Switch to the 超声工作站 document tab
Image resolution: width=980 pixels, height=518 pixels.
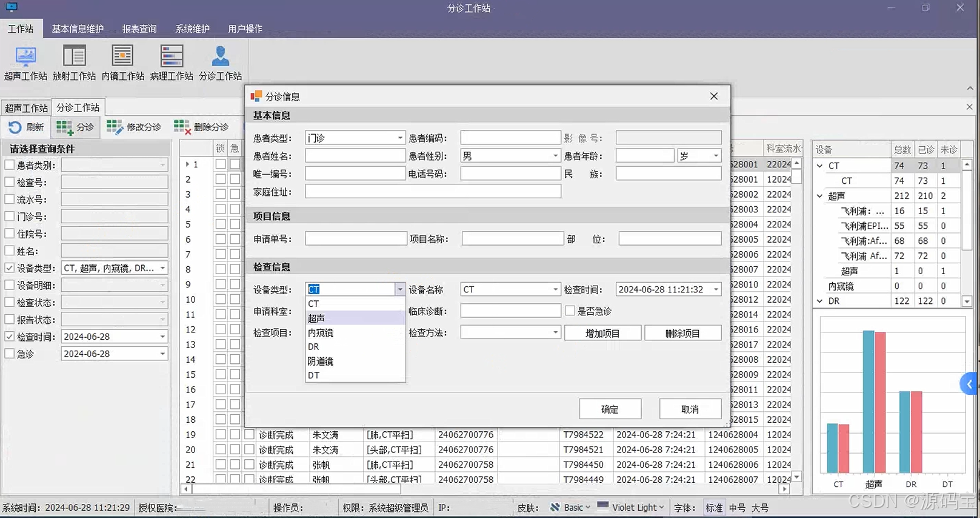tap(27, 108)
